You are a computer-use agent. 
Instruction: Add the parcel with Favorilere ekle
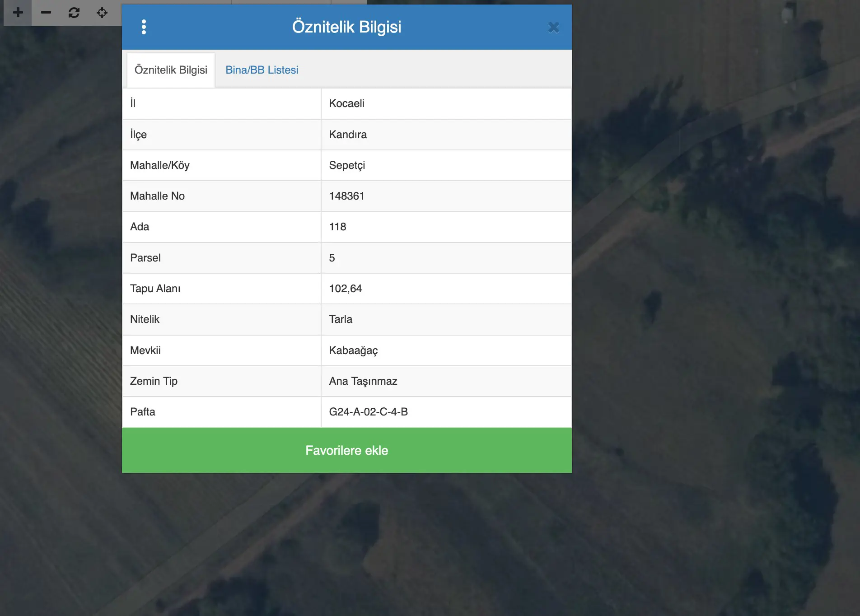(347, 450)
